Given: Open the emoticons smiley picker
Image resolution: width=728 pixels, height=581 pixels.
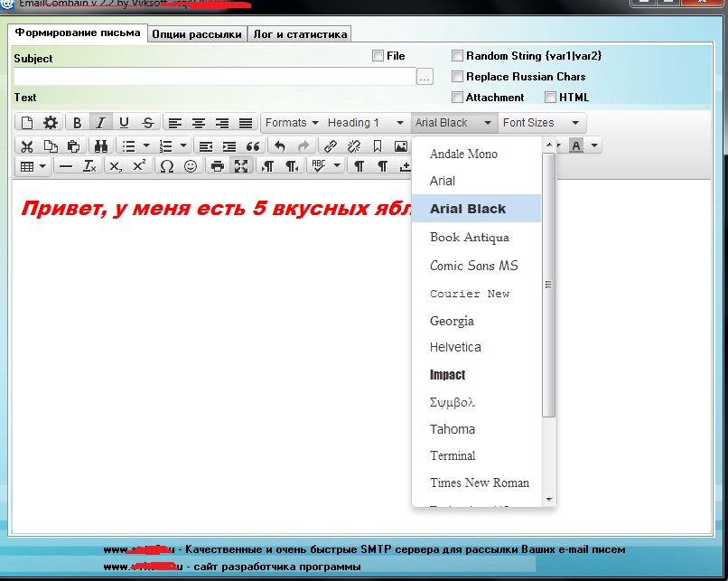Looking at the screenshot, I should coord(191,165).
